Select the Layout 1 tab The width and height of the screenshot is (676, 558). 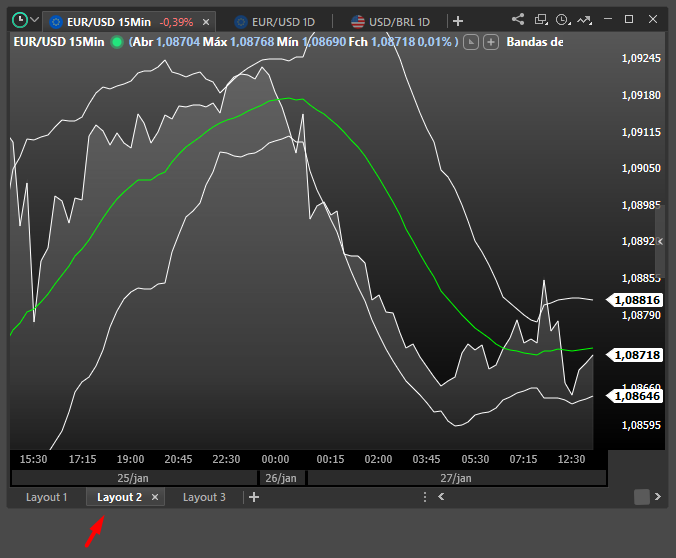(46, 497)
